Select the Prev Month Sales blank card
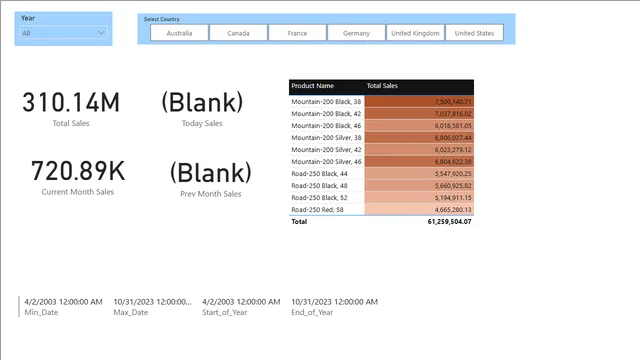Screen dimensions: 640x360 [x=211, y=179]
